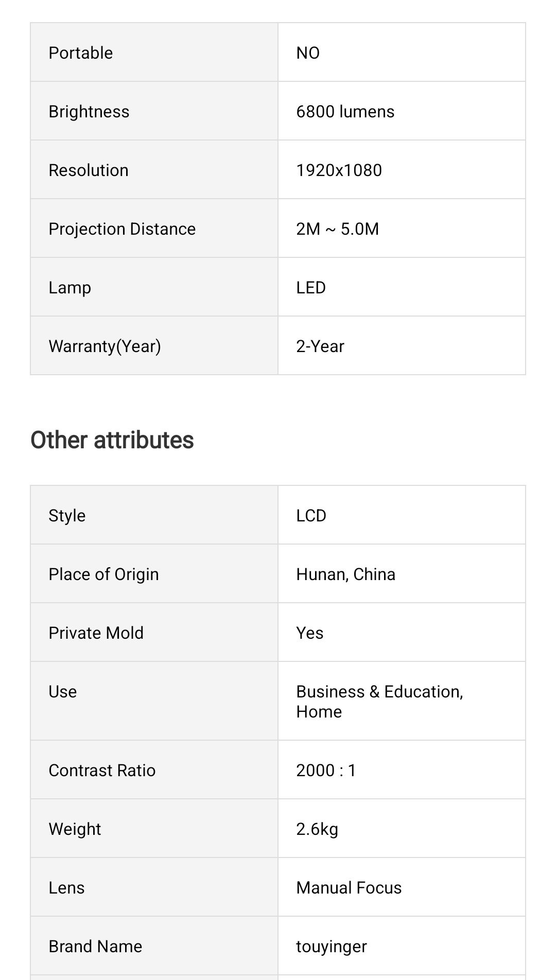The image size is (556, 980).
Task: Click the 6800 lumens value
Action: click(x=345, y=111)
